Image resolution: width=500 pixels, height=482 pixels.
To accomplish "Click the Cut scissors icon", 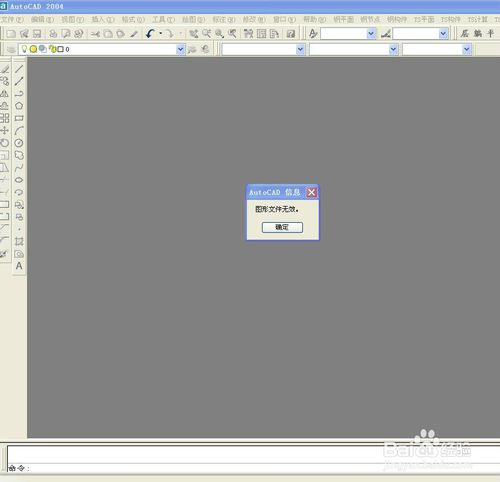I will (x=95, y=34).
